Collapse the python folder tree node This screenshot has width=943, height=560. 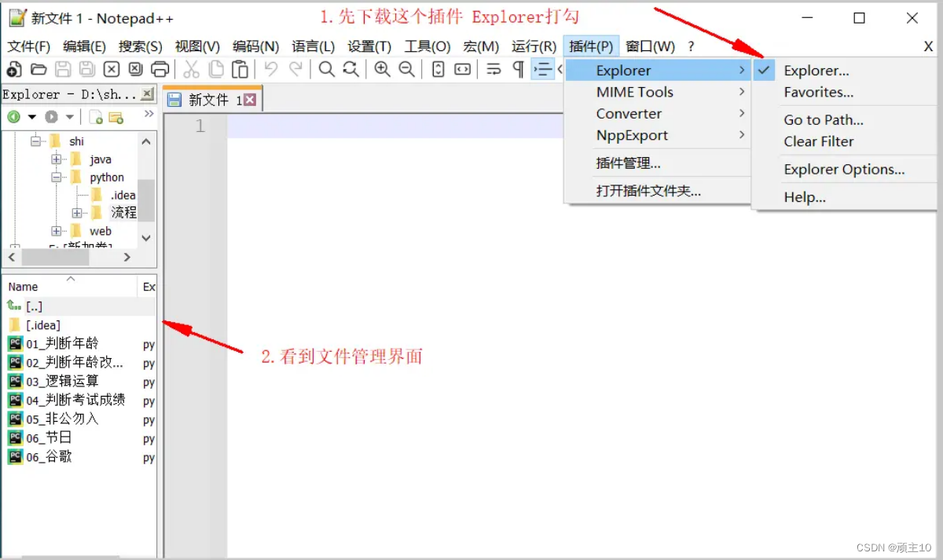56,178
